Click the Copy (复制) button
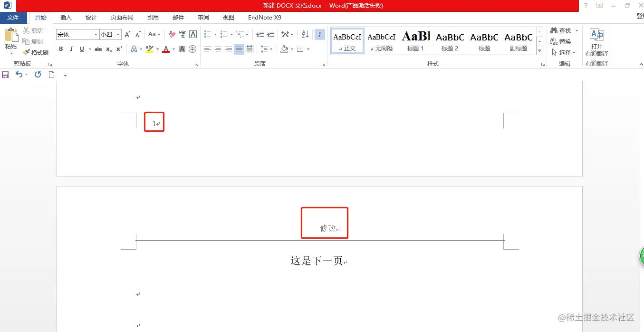 coord(33,41)
